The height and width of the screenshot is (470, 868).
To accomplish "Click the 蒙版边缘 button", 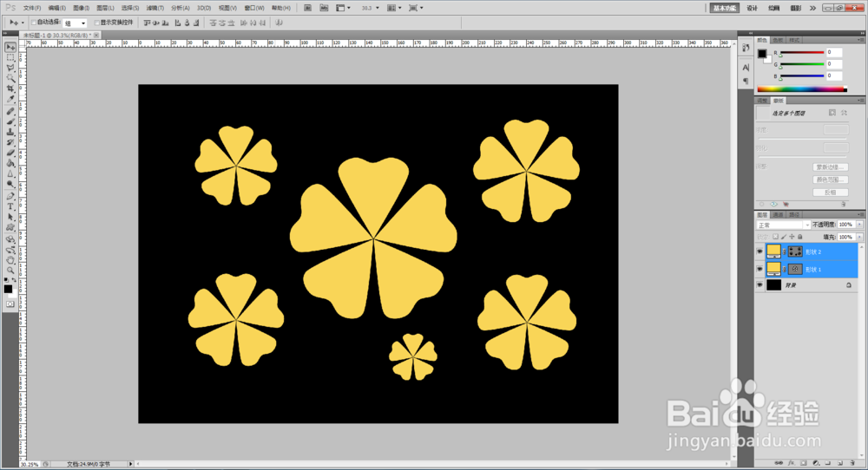I will click(x=831, y=167).
